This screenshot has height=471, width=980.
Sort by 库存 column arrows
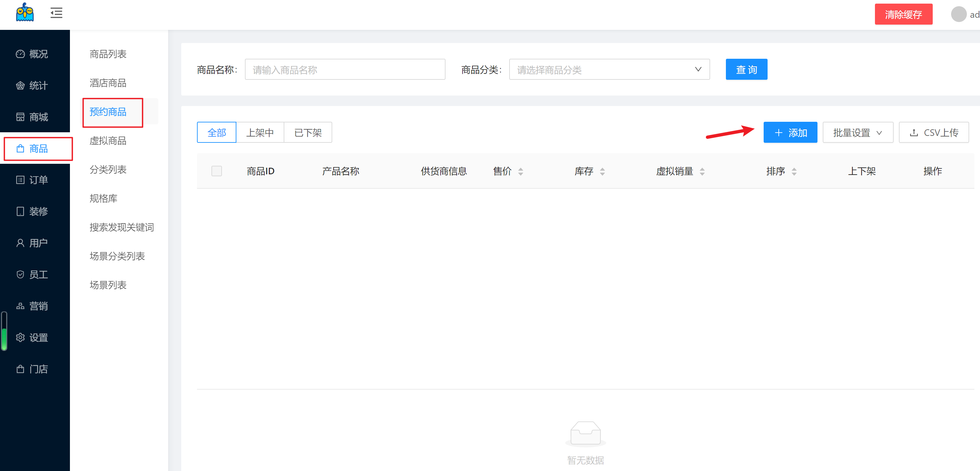[x=602, y=172]
